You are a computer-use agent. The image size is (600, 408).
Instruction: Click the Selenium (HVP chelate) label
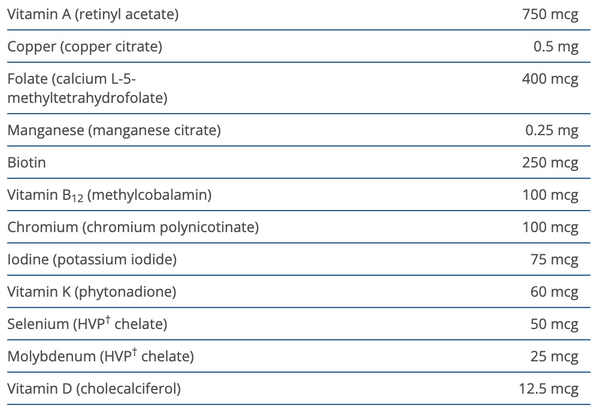(86, 324)
